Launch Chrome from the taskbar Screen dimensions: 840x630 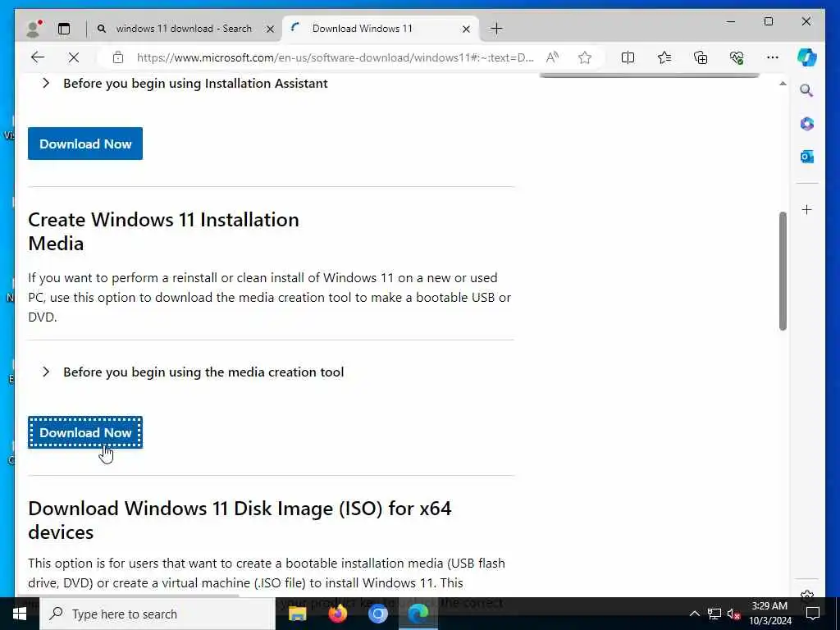(x=377, y=614)
